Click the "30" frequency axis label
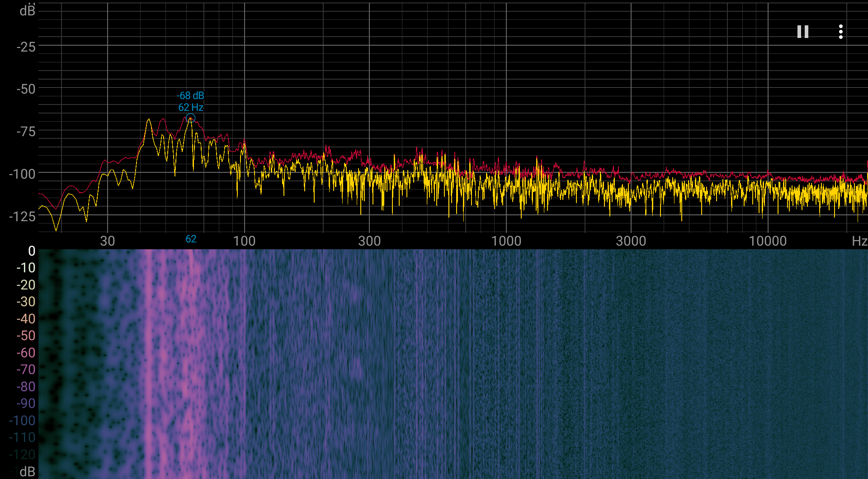 pyautogui.click(x=108, y=241)
